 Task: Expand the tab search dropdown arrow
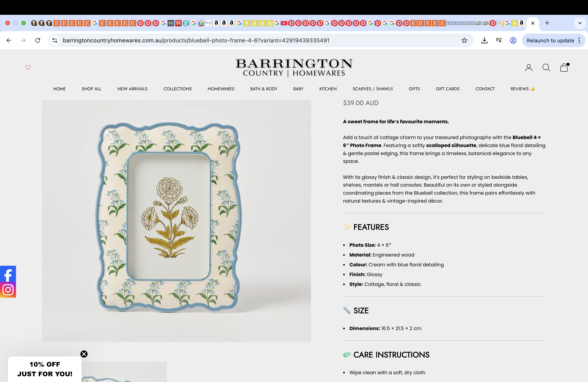click(x=580, y=23)
